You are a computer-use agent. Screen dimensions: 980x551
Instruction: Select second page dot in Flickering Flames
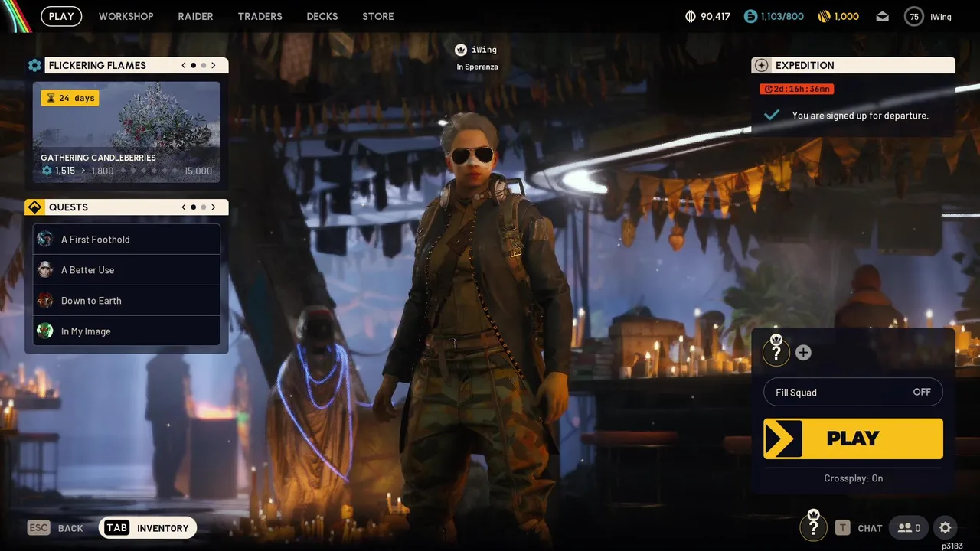pyautogui.click(x=203, y=66)
